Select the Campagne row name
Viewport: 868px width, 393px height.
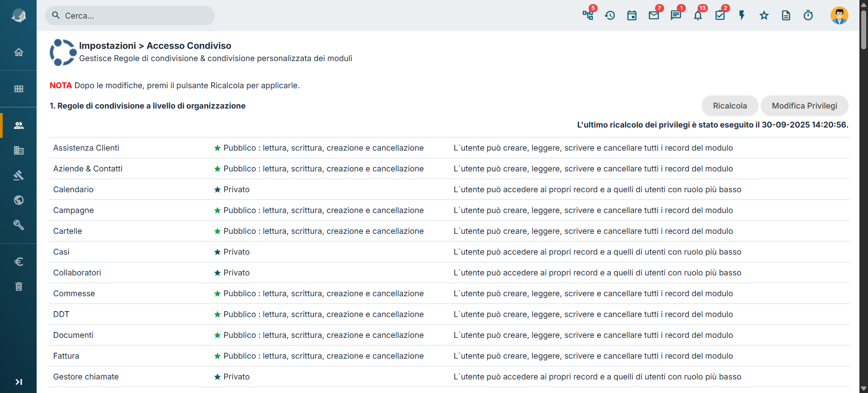(x=74, y=210)
